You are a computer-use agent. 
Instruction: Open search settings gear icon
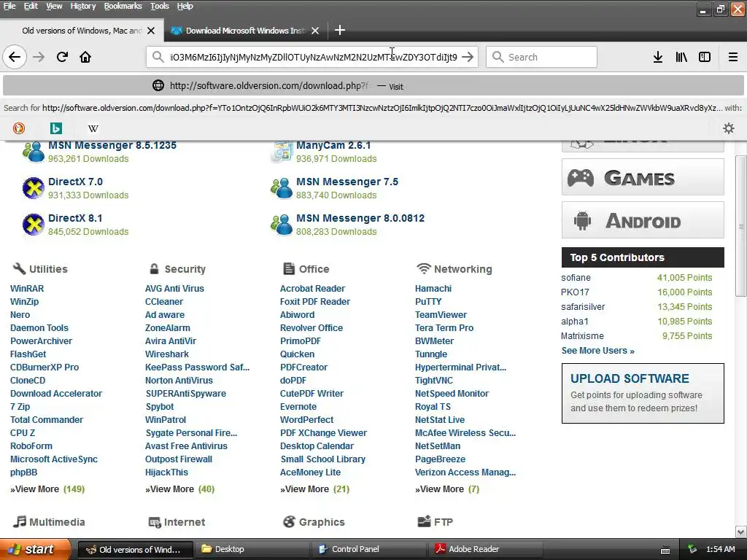coord(729,128)
